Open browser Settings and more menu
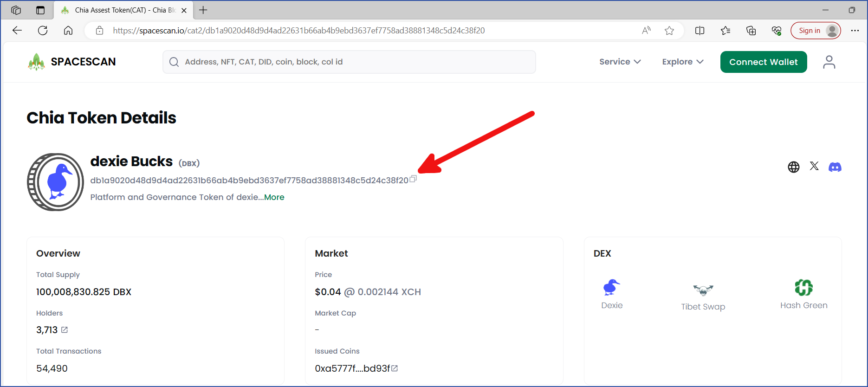 [x=855, y=31]
